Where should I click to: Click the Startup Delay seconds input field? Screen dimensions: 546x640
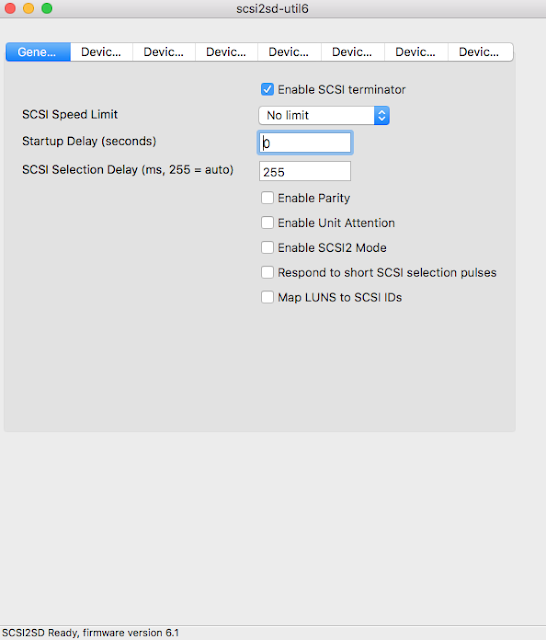(x=305, y=143)
